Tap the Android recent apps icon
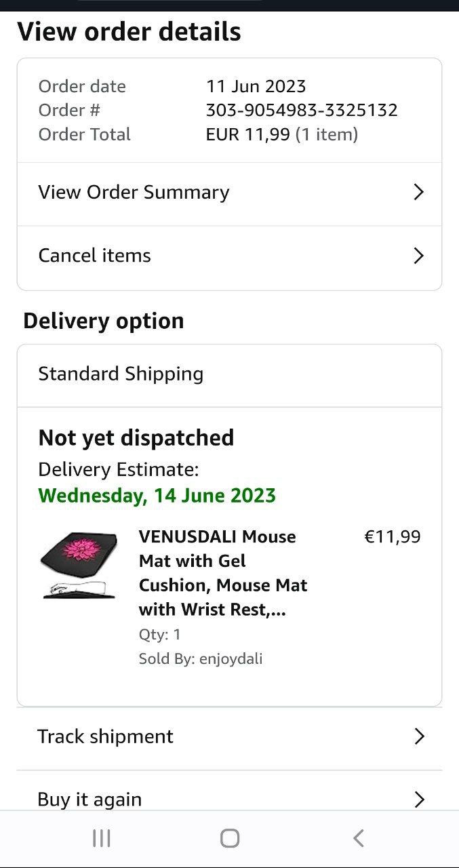The image size is (459, 868). pos(102,838)
